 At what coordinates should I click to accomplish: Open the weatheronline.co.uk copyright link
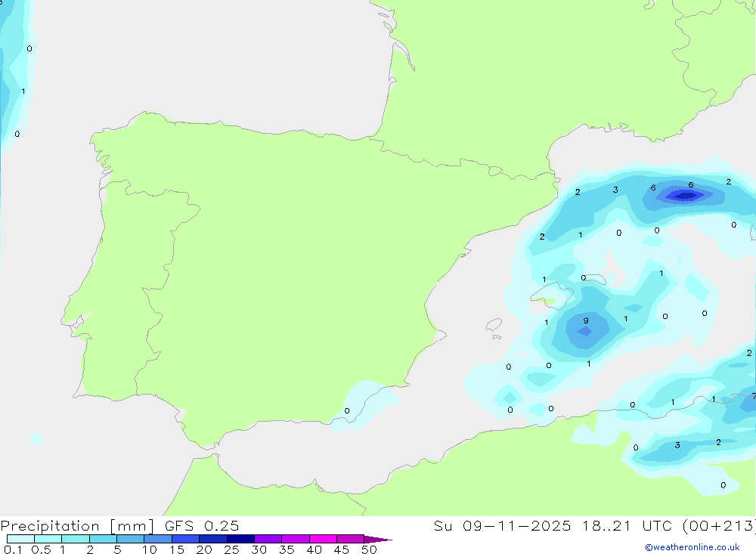(692, 547)
